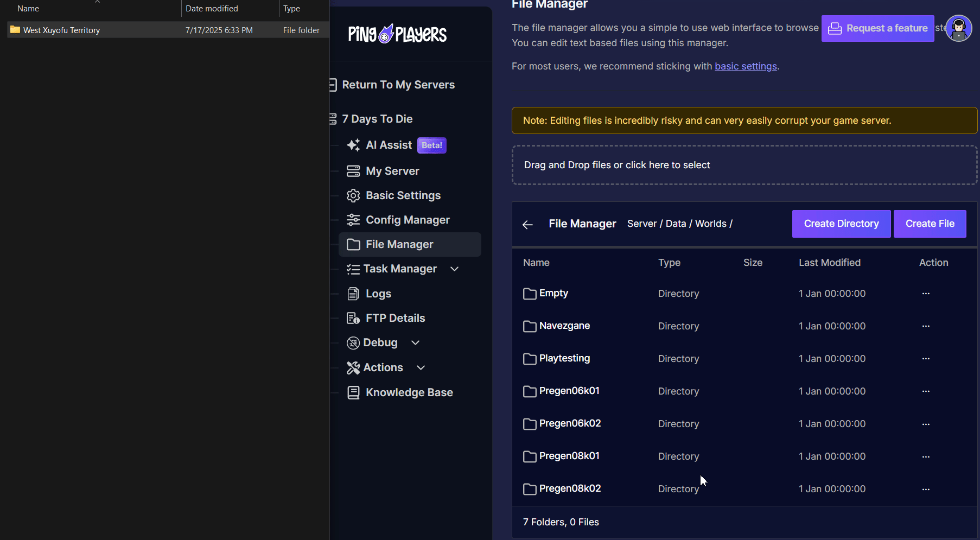Expand the Actions submenu chevron
The height and width of the screenshot is (540, 980).
tap(421, 368)
